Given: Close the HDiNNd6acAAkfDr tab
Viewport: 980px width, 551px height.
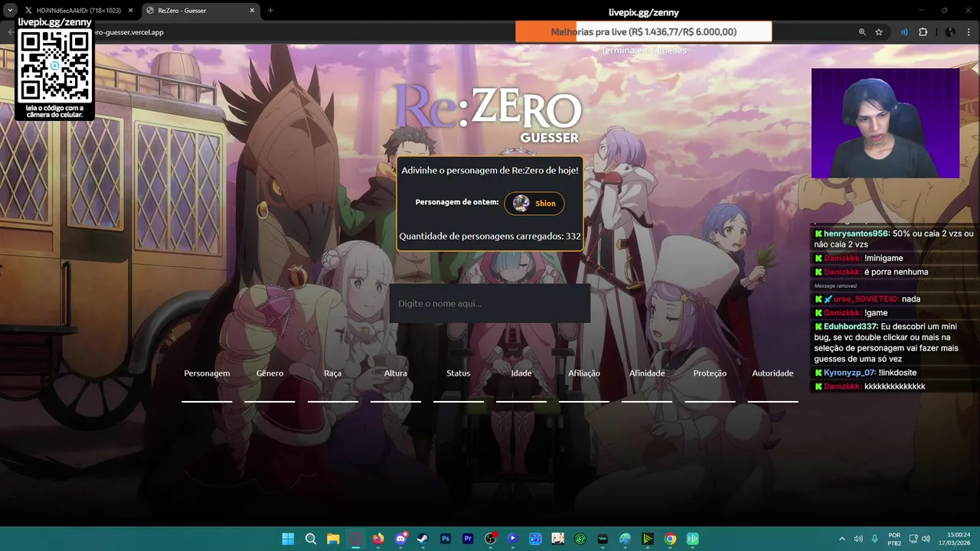Looking at the screenshot, I should pos(129,11).
